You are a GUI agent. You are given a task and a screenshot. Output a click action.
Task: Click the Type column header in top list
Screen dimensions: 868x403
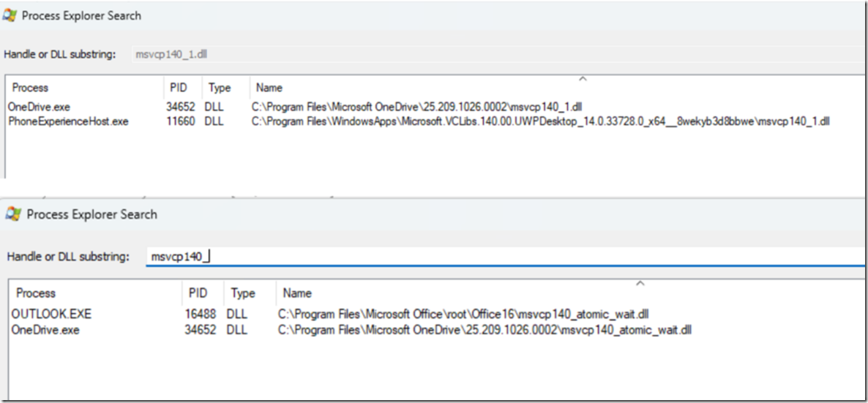point(220,88)
